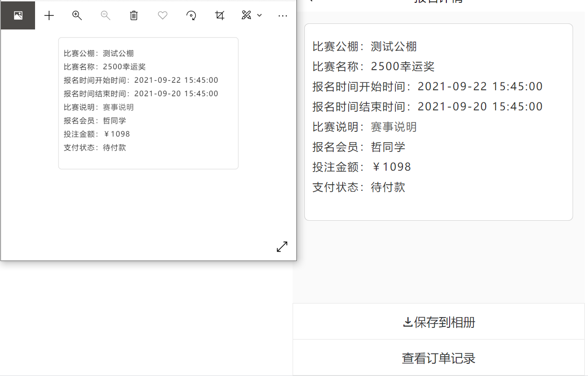
Task: Open the pencil annotation tool
Action: click(x=246, y=15)
